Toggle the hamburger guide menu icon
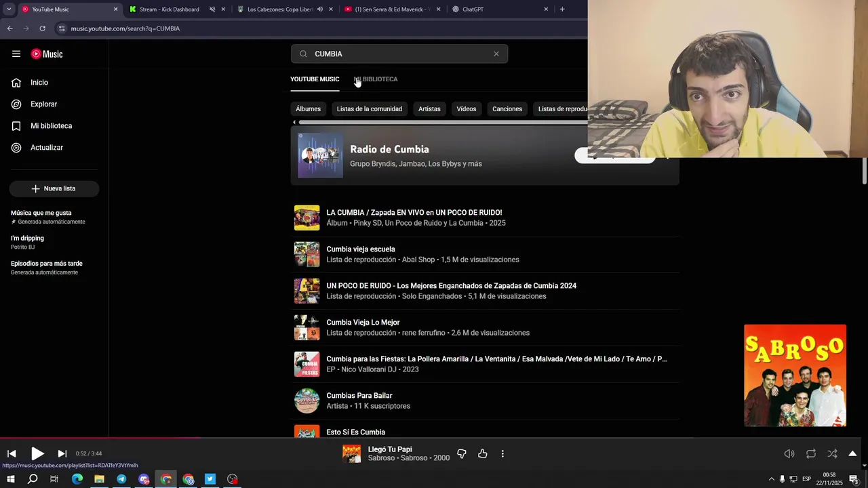This screenshot has height=488, width=868. pos(16,54)
